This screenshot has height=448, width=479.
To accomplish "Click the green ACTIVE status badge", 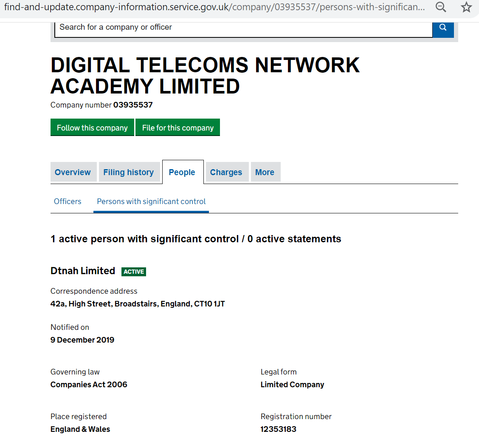I will pos(134,272).
